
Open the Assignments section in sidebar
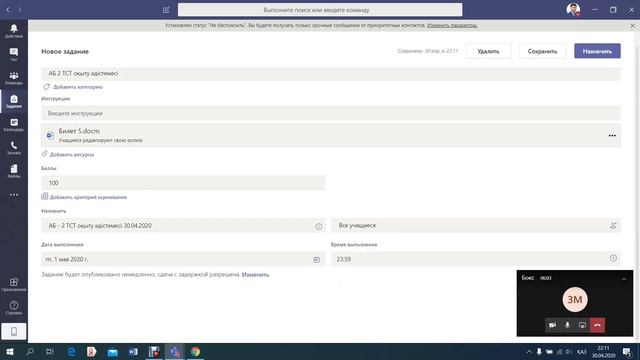[x=13, y=101]
